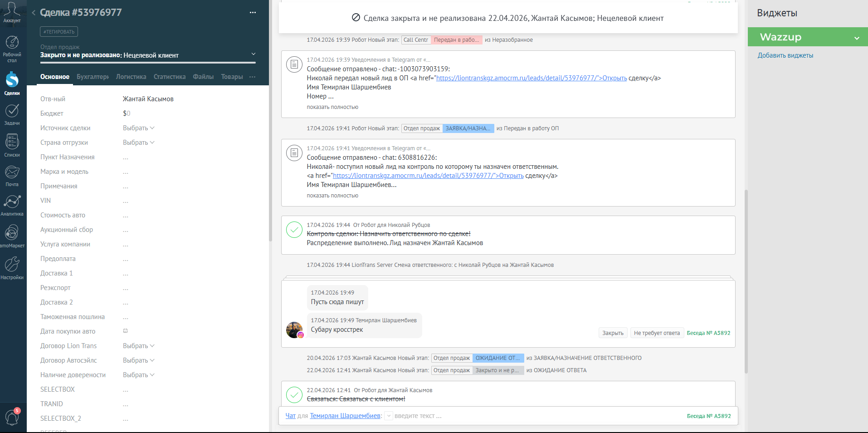868x433 pixels.
Task: Open Задачи in the sidebar
Action: [x=12, y=114]
